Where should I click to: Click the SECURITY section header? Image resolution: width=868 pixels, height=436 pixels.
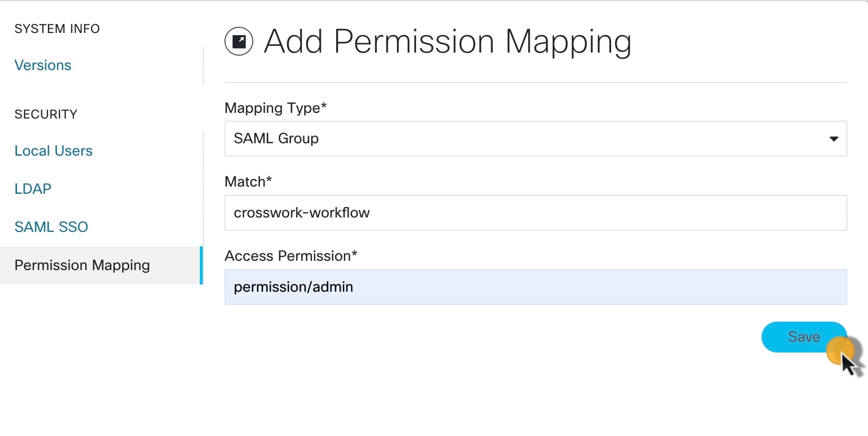point(46,114)
